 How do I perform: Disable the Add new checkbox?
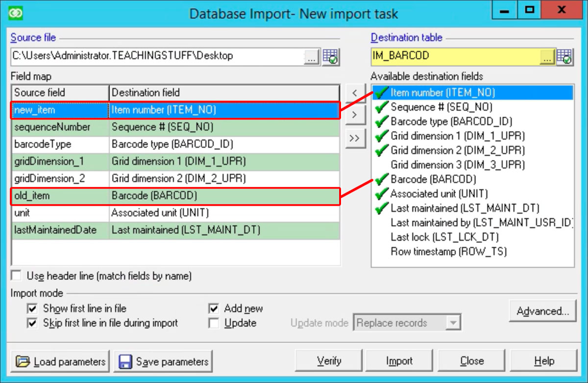tap(214, 309)
